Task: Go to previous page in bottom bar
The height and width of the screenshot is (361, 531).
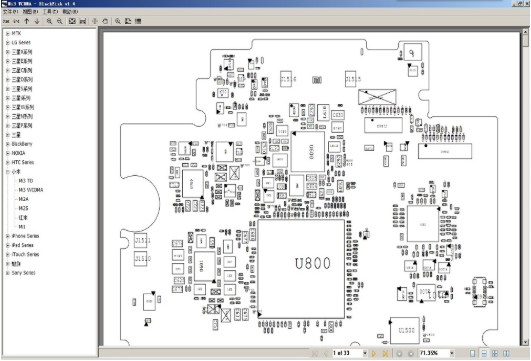Action: pyautogui.click(x=326, y=354)
